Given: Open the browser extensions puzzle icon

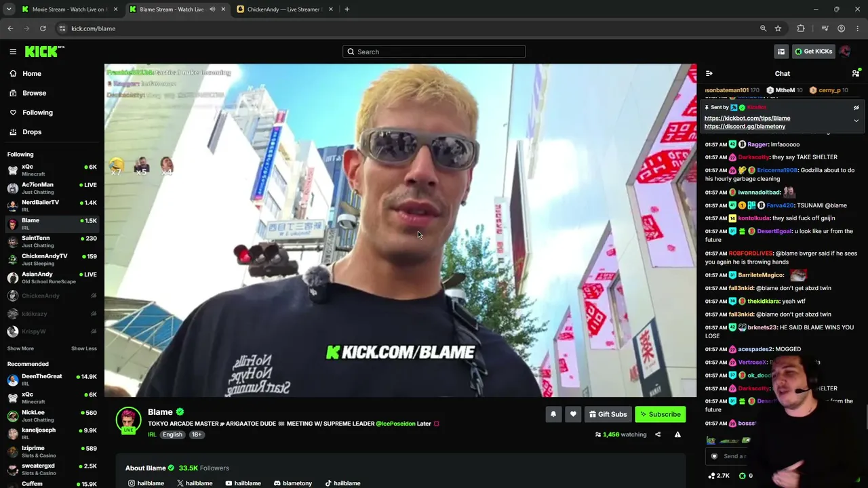Looking at the screenshot, I should tap(801, 28).
